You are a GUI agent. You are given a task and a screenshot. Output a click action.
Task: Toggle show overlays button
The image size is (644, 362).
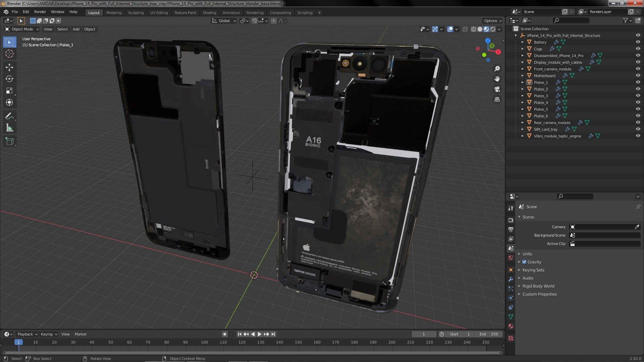click(x=450, y=29)
